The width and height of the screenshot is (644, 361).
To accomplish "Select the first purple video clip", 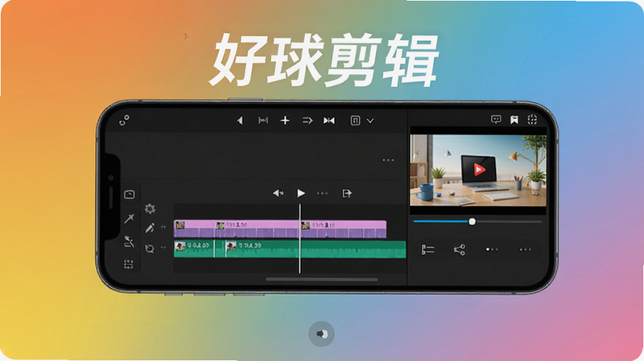I will pos(195,229).
